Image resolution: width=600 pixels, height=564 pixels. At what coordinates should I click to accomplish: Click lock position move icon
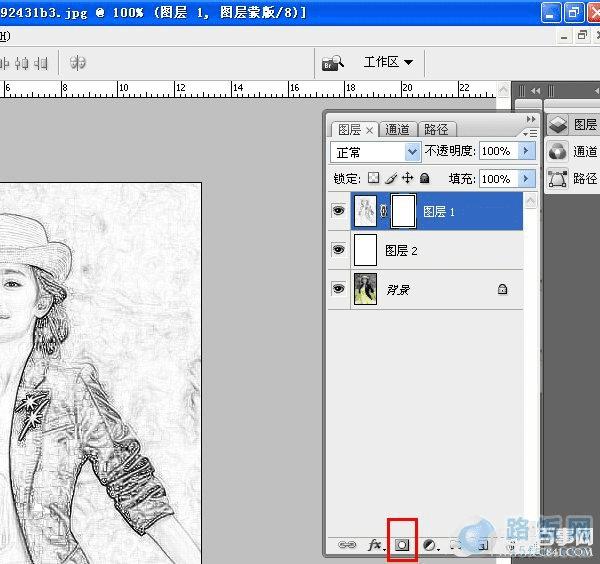(407, 179)
